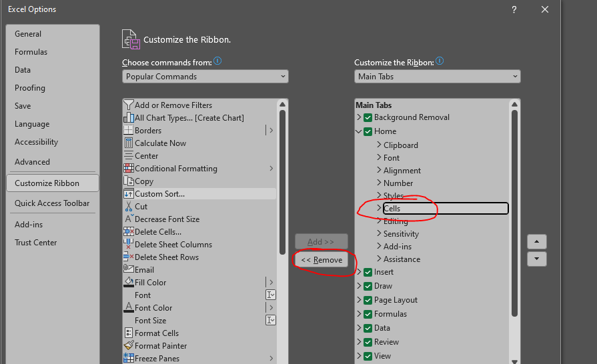The height and width of the screenshot is (364, 597).
Task: Open the General options page
Action: pyautogui.click(x=28, y=34)
